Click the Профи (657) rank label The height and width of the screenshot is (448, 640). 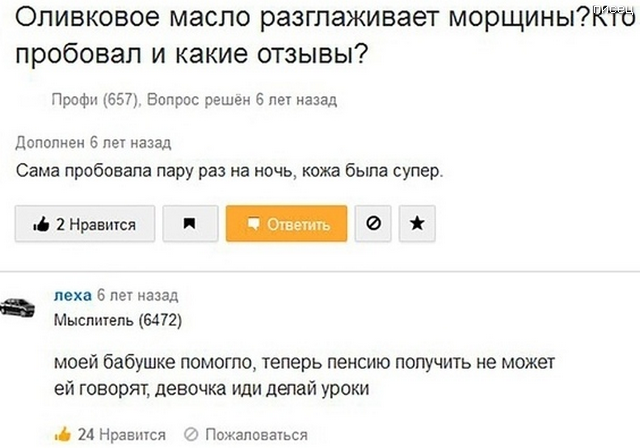point(98,99)
